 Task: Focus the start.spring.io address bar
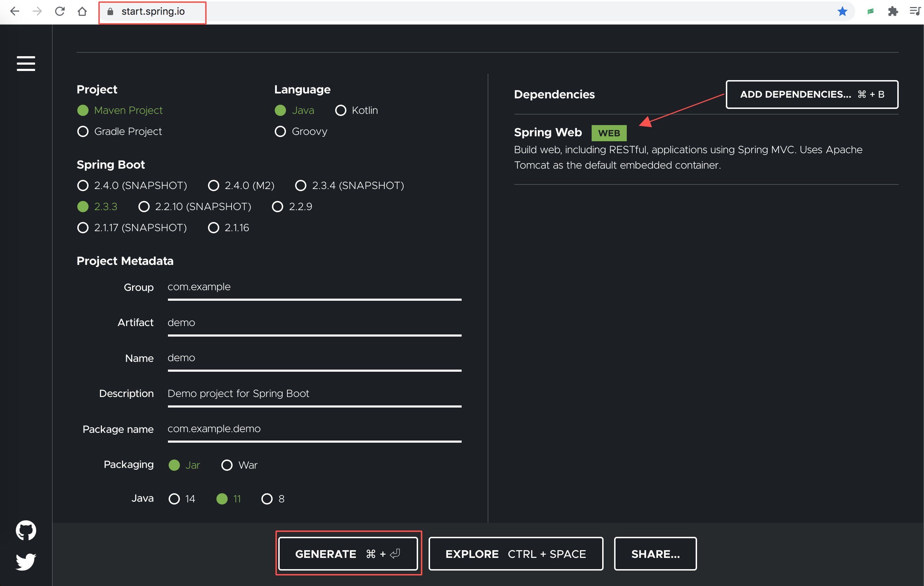(154, 12)
